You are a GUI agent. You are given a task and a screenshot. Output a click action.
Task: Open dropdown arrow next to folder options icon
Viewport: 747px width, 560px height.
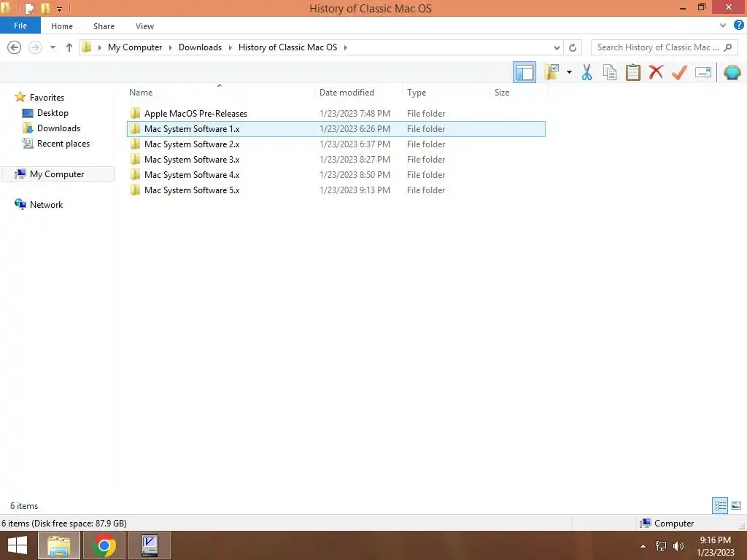[569, 72]
